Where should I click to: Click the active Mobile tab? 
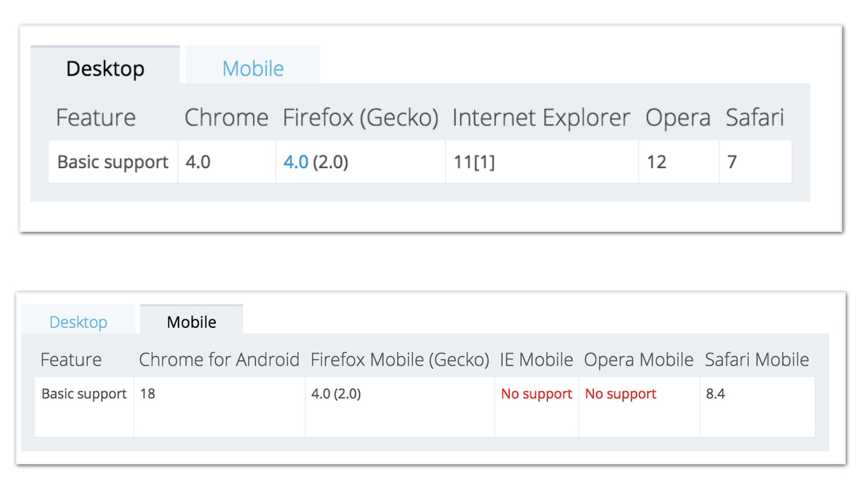191,322
